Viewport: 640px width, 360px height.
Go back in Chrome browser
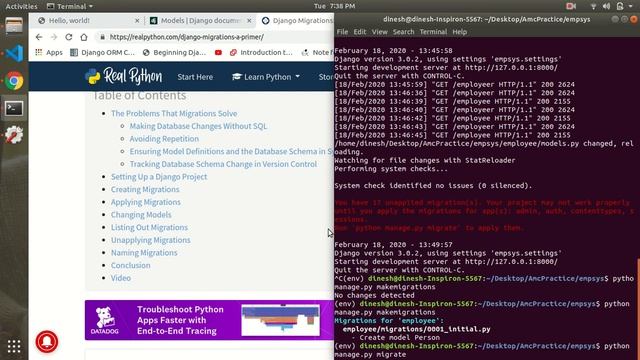(39, 37)
